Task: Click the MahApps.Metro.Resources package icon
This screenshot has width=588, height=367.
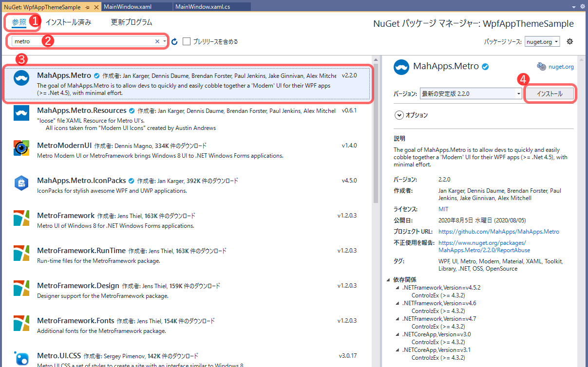Action: pyautogui.click(x=21, y=112)
